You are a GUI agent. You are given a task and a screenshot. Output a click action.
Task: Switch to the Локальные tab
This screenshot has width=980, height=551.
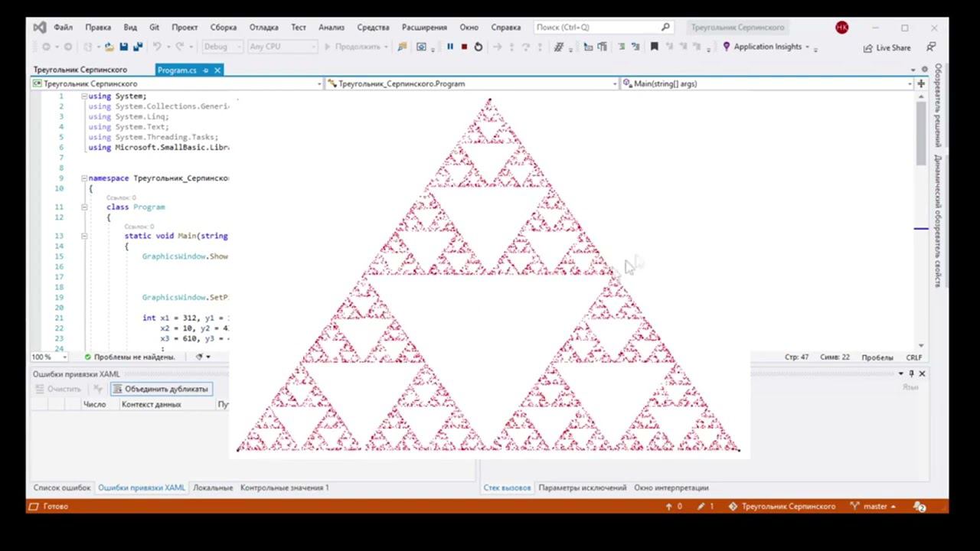pyautogui.click(x=213, y=487)
